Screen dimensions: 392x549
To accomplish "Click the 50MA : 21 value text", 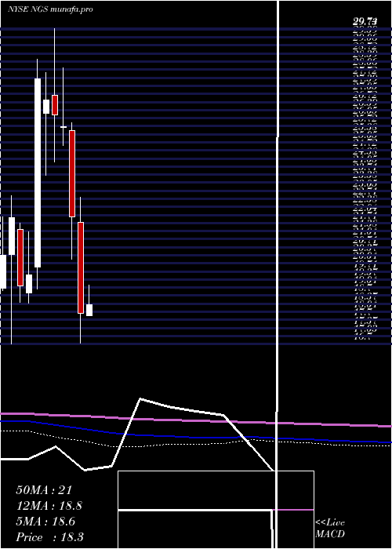I will [x=44, y=490].
